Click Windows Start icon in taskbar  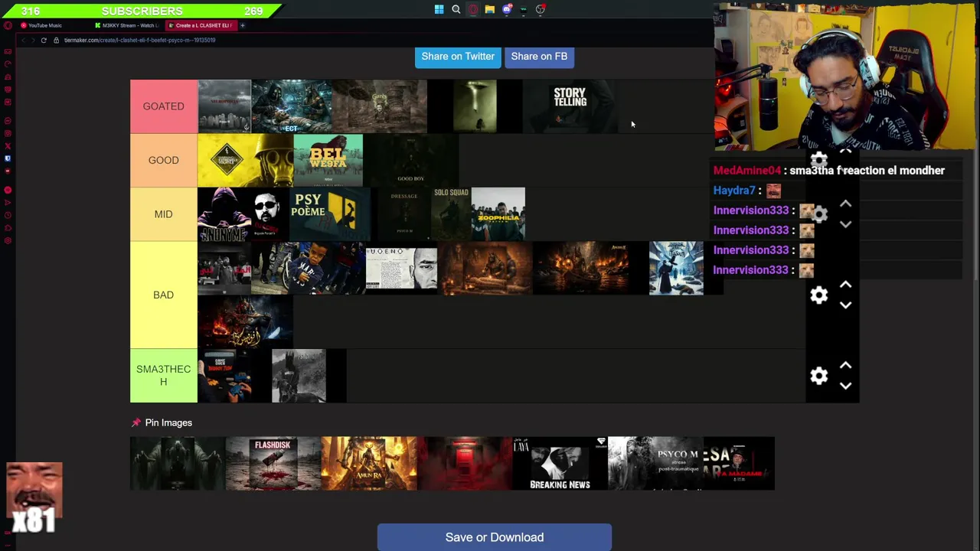[x=439, y=9]
